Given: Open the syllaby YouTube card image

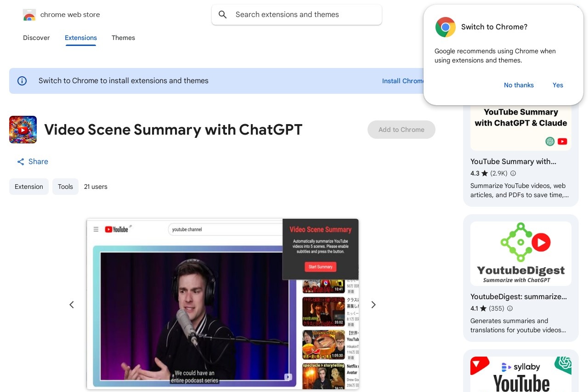Looking at the screenshot, I should (x=521, y=374).
